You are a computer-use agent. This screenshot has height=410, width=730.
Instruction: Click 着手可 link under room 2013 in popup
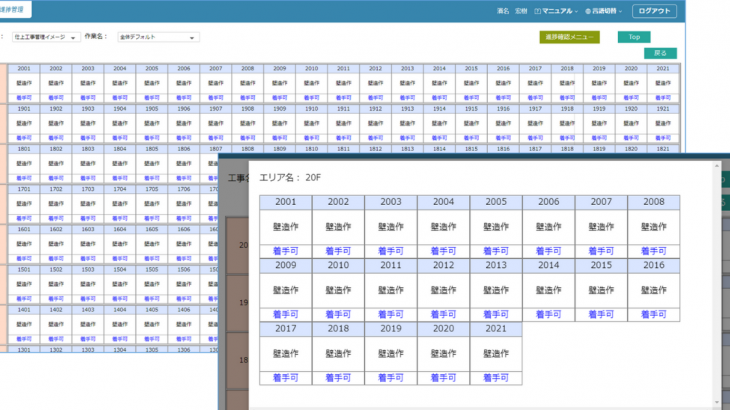pos(496,314)
